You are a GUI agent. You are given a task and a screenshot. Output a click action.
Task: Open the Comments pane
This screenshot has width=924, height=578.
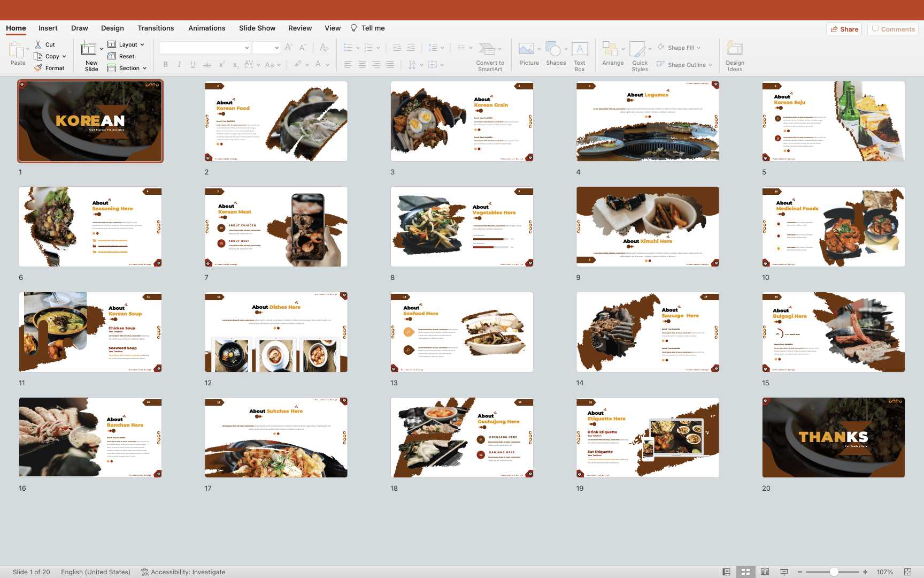(x=893, y=29)
